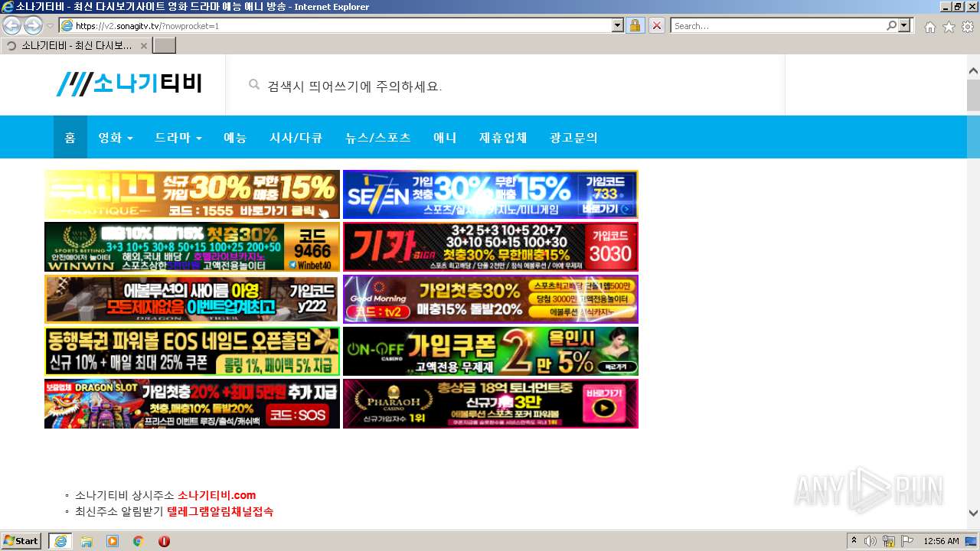980x551 pixels.
Task: Click the ON-OFF Casino coupon banner
Action: click(491, 351)
